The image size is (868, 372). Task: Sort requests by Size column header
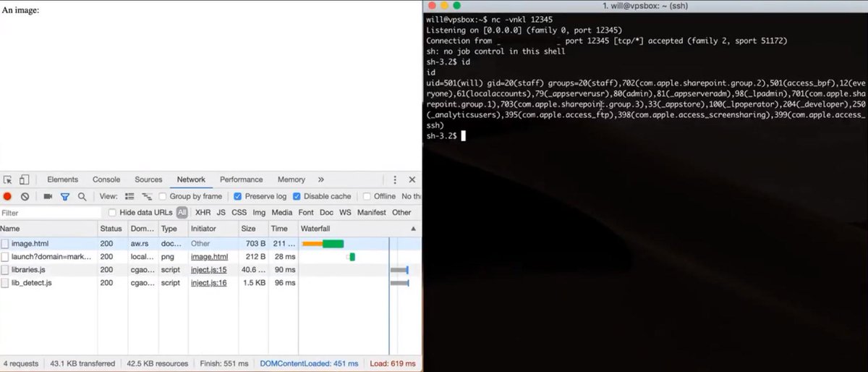pyautogui.click(x=252, y=229)
